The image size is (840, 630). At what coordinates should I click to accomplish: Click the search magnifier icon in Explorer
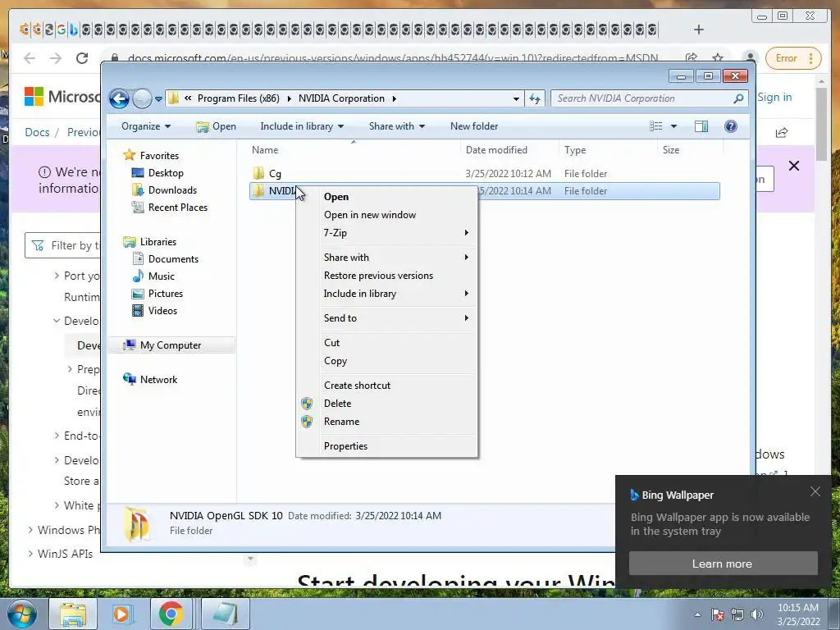(738, 98)
